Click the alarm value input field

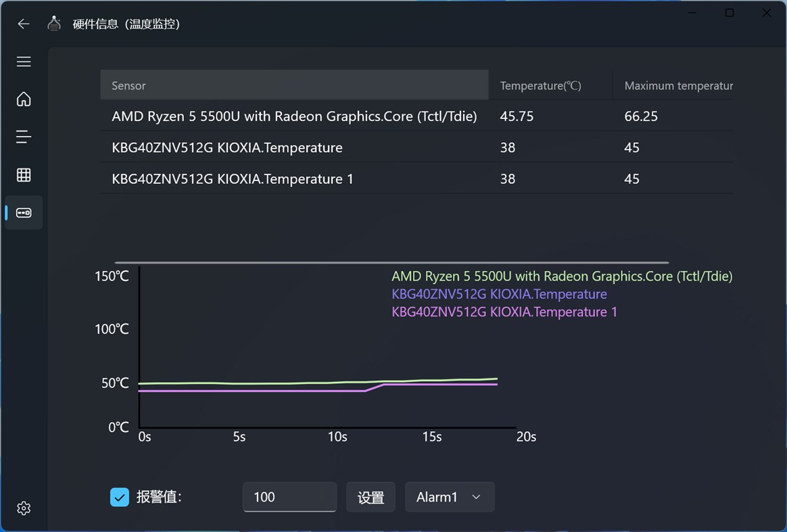tap(289, 498)
